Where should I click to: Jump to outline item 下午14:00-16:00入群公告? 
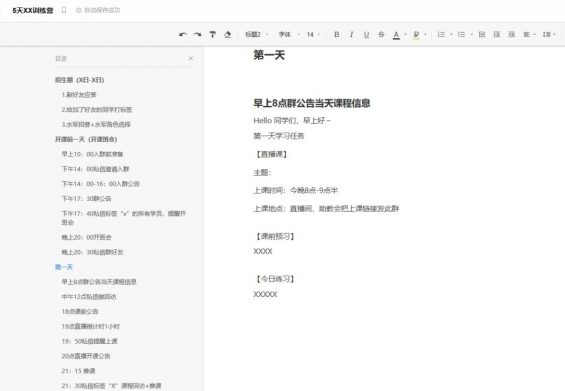click(100, 184)
